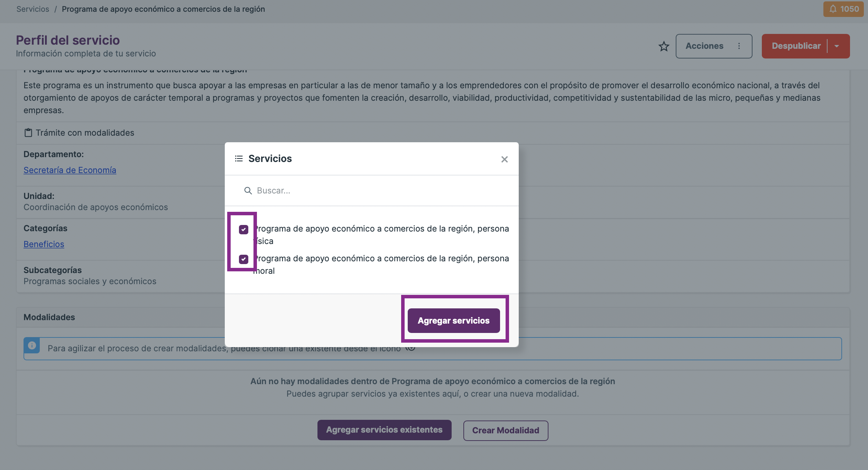Screen dimensions: 868x470
Task: Click the Crear Modalidad button
Action: (506, 430)
